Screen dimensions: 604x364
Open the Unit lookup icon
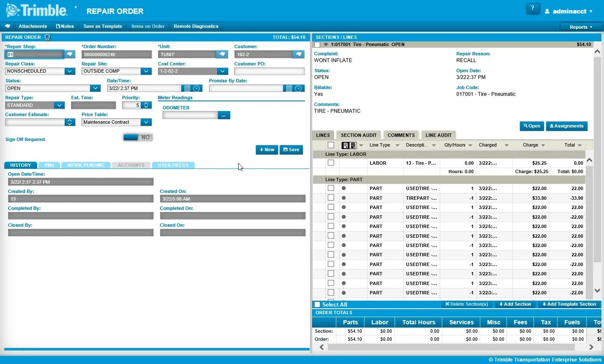click(222, 54)
